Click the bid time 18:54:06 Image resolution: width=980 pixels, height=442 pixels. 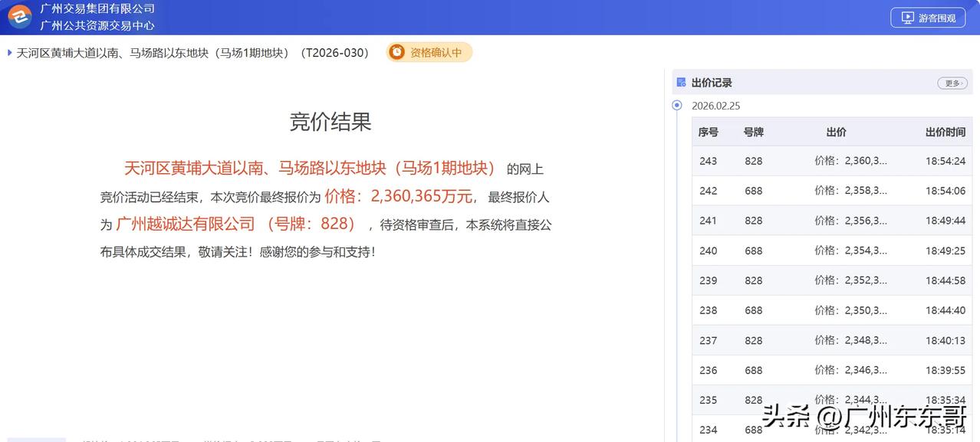945,191
